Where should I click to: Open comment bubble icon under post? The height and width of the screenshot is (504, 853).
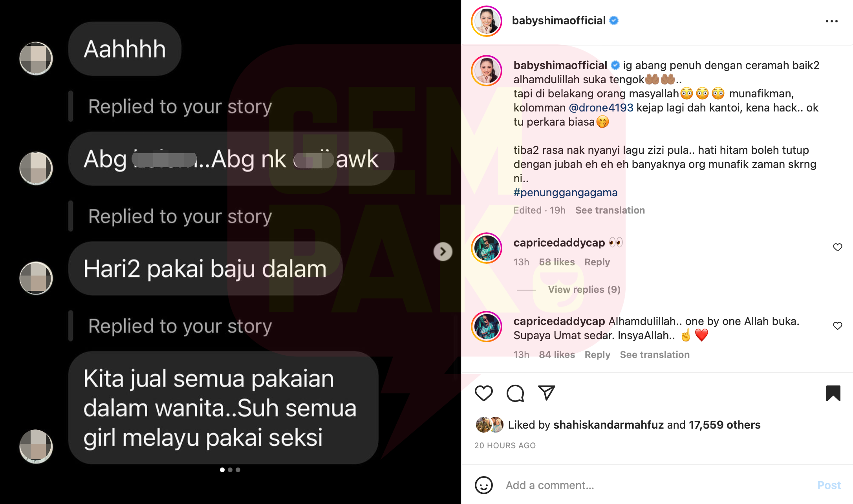click(x=515, y=393)
